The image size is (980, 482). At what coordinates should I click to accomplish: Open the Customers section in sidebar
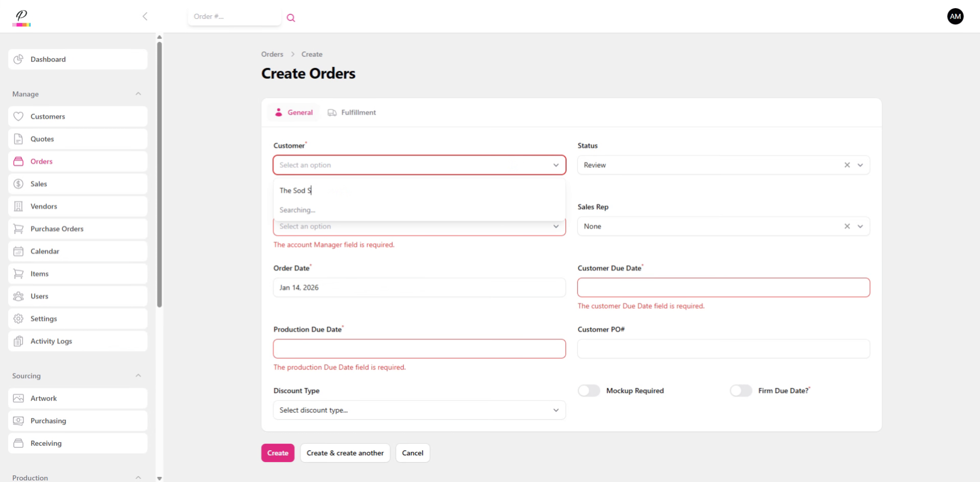pos(18,116)
